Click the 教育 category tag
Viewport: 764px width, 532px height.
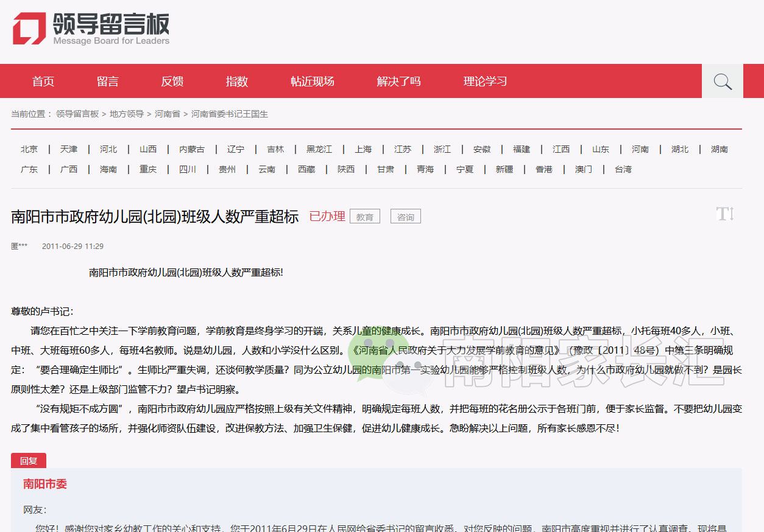[x=364, y=216]
